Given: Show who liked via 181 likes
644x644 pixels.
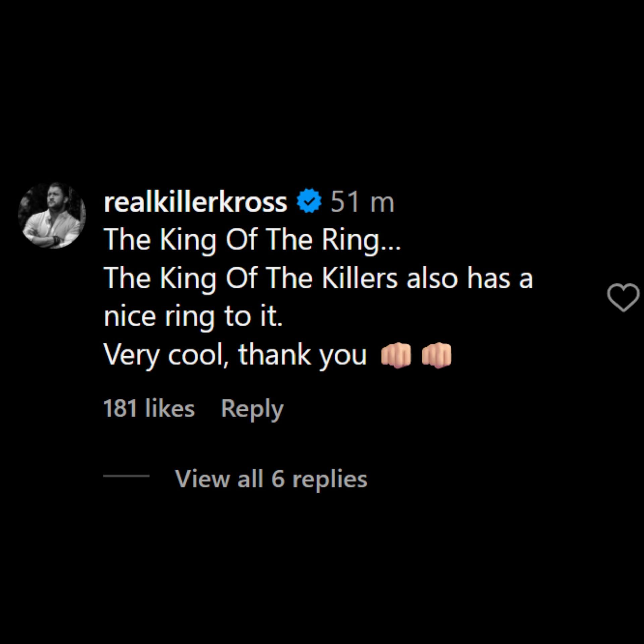Looking at the screenshot, I should point(149,409).
